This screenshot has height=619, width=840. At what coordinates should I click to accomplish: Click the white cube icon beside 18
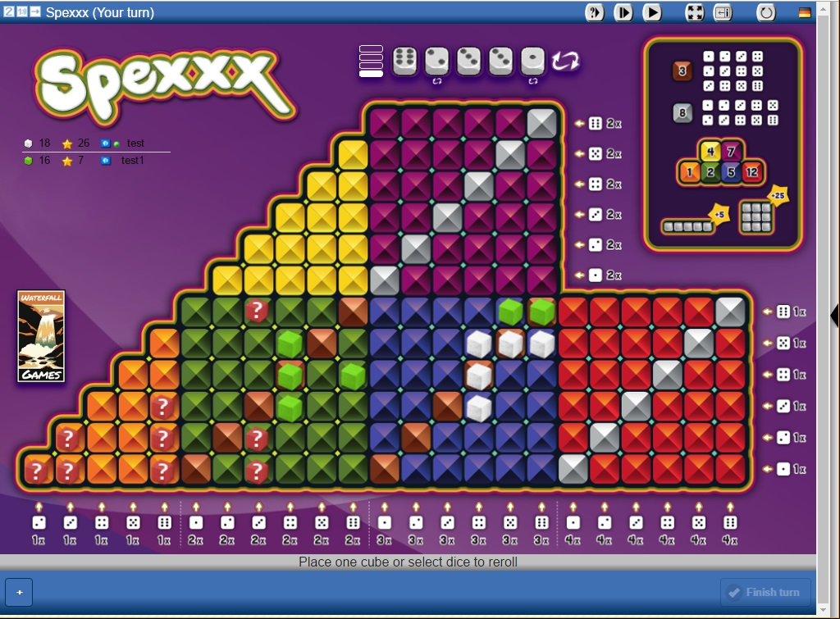click(29, 143)
